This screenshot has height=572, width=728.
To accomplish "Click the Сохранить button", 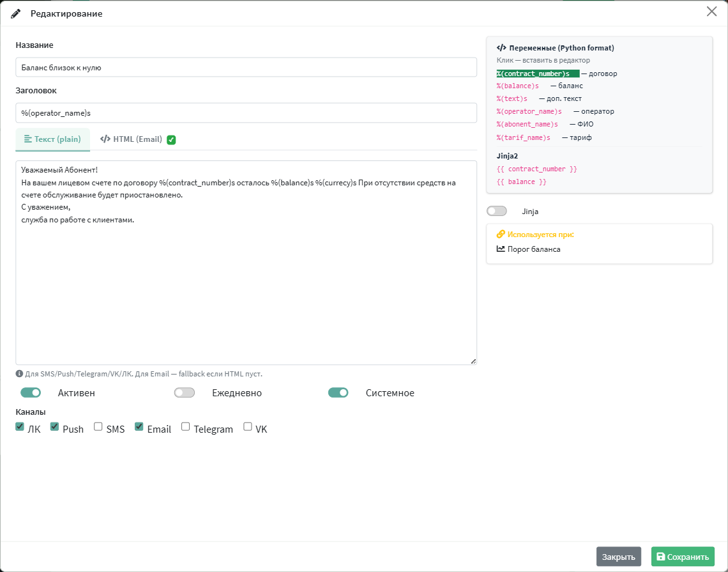I will 683,557.
